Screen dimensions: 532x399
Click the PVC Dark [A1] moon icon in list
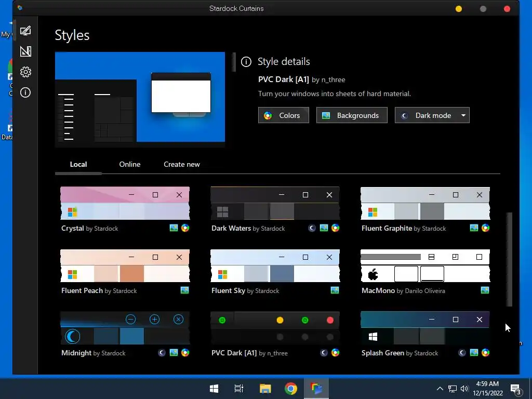click(x=324, y=353)
